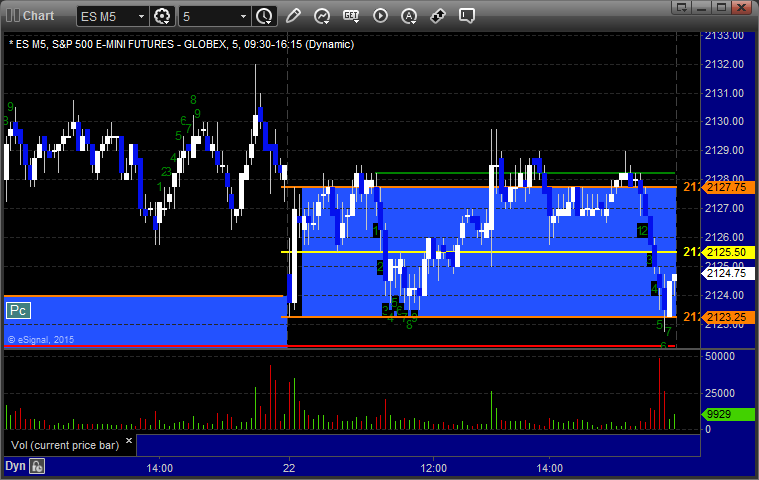Open the EGT formula tools icon
This screenshot has height=480, width=759.
(351, 16)
